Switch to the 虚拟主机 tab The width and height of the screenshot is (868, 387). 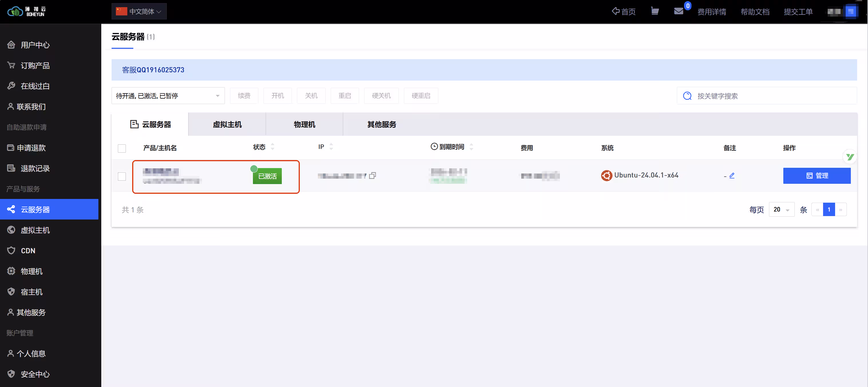pos(227,125)
